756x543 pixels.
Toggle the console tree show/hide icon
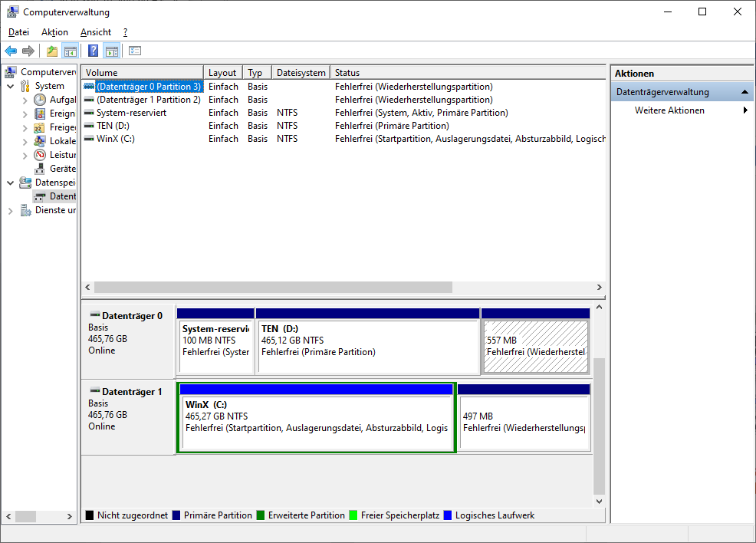[x=71, y=51]
